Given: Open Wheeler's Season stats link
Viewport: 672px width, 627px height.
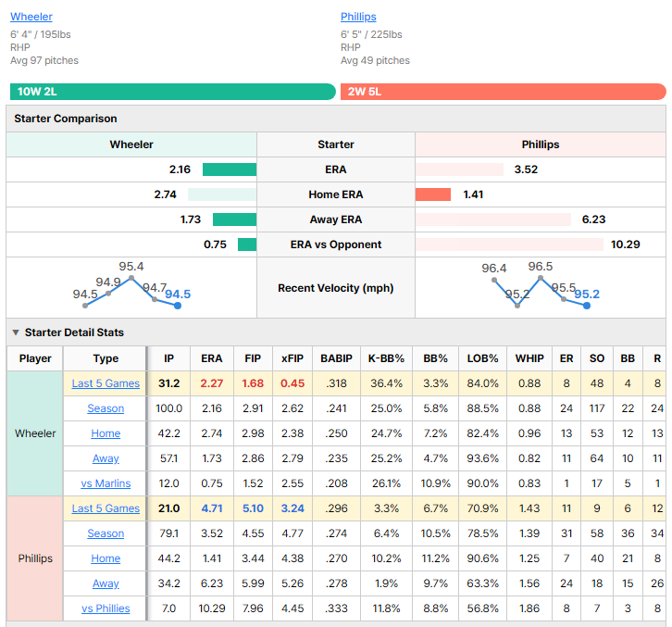Looking at the screenshot, I should (106, 408).
